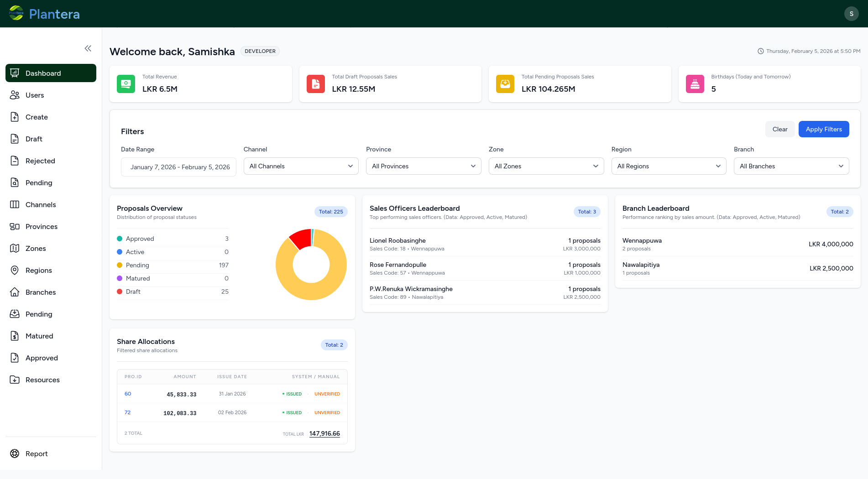Open the All Branches dropdown
The image size is (868, 479).
(791, 166)
